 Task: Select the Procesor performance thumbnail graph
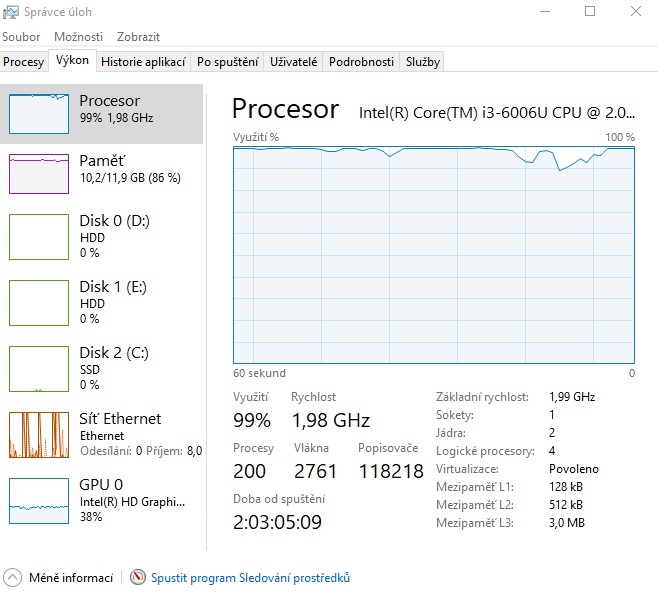click(39, 113)
